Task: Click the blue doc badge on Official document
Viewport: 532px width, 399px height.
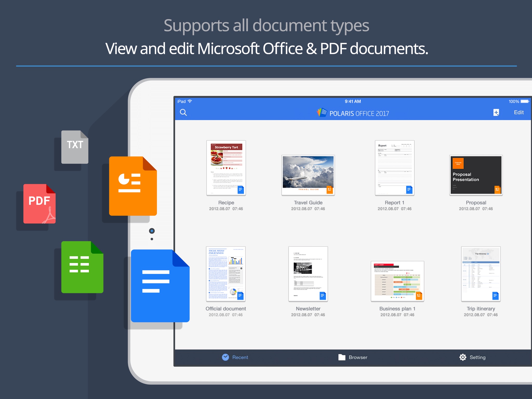Action: point(241,296)
